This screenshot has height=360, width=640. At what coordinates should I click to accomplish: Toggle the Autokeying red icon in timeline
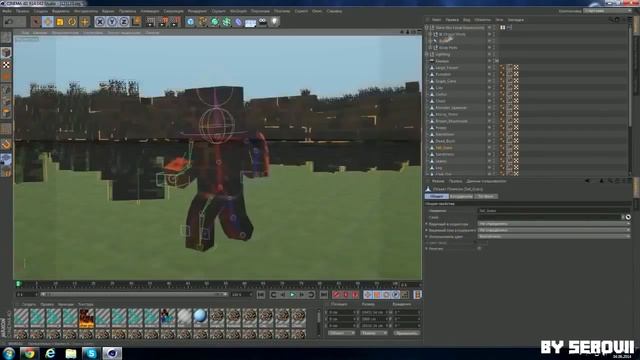click(x=346, y=295)
